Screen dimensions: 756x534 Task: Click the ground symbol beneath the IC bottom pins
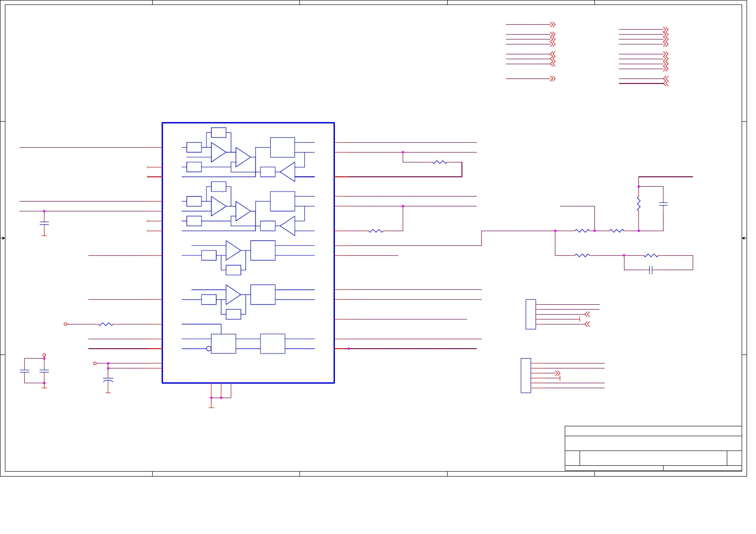coord(211,406)
